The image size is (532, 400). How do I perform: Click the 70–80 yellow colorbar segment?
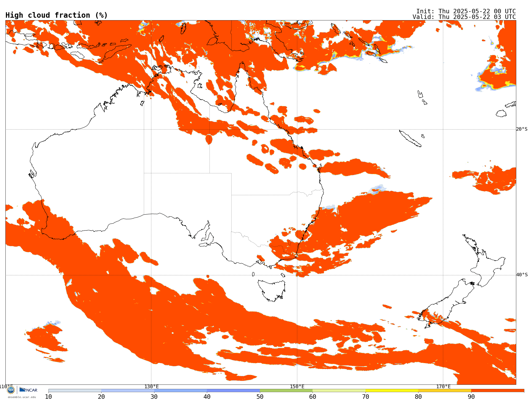[x=392, y=391]
